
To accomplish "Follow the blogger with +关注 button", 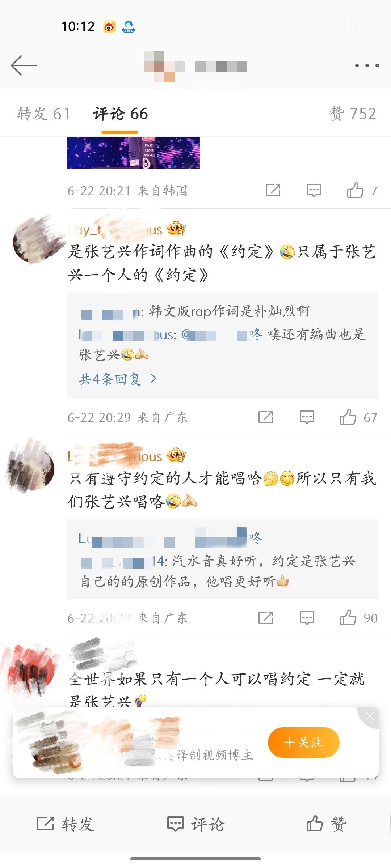I will pyautogui.click(x=303, y=742).
